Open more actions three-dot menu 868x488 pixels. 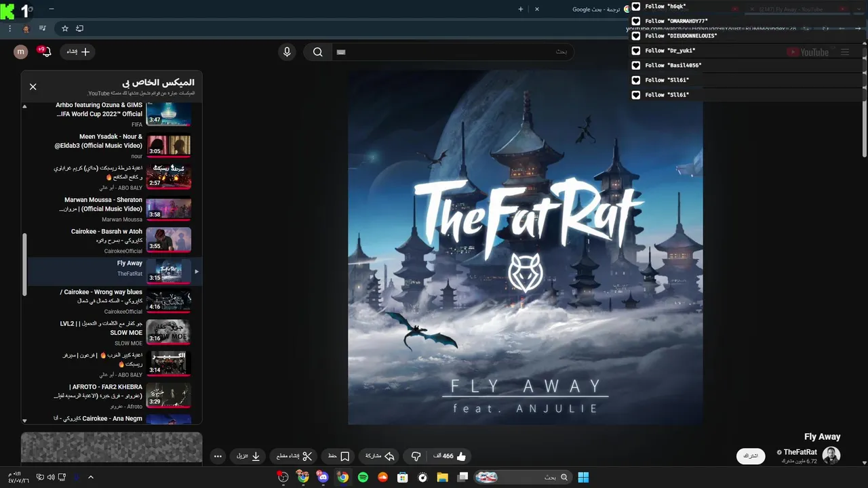(218, 456)
